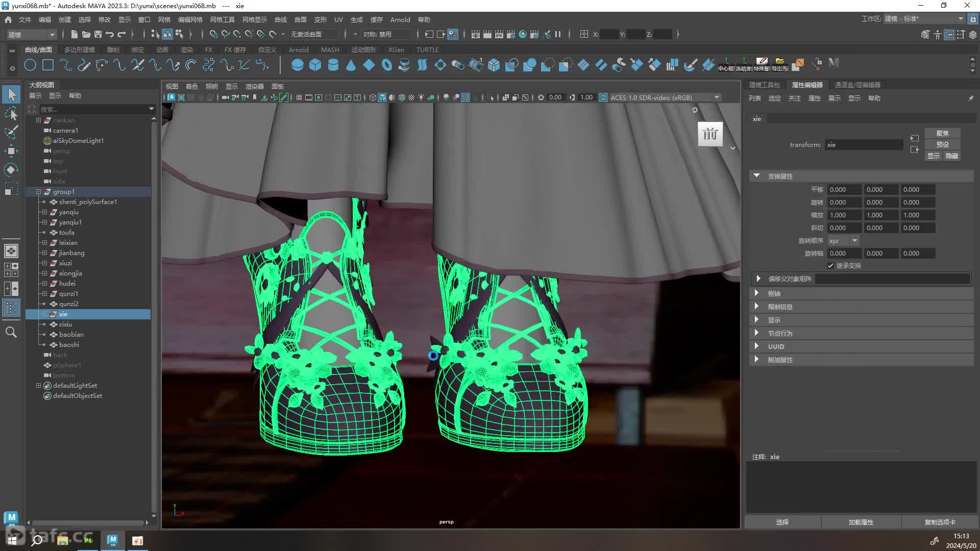Viewport: 980px width, 551px height.
Task: Collapse the transform attributes section
Action: (x=756, y=176)
